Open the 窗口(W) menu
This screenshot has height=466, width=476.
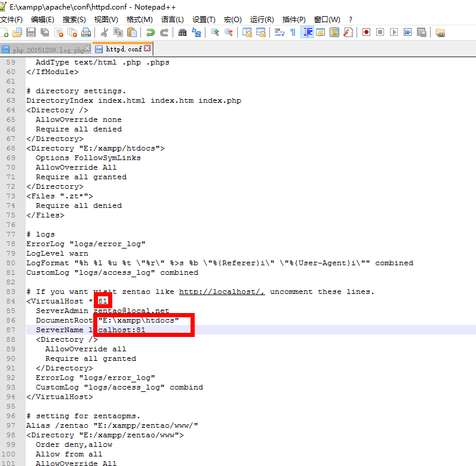(x=327, y=20)
